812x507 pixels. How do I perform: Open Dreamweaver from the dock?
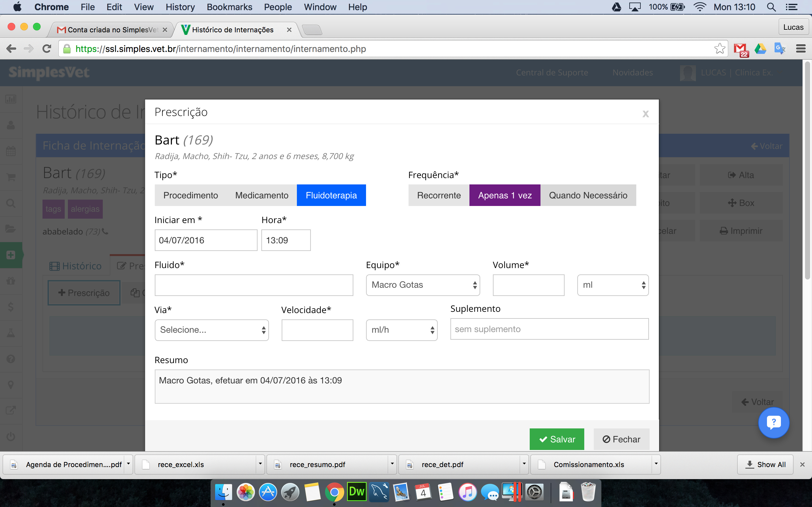coord(356,491)
